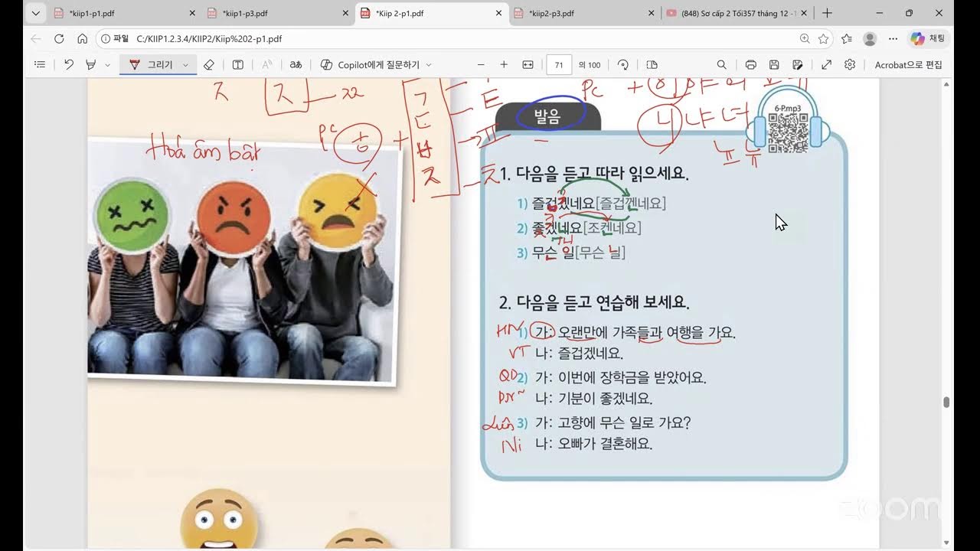This screenshot has height=551, width=980.
Task: Switch to the kiip2-p3.pdf tab
Action: pos(583,13)
